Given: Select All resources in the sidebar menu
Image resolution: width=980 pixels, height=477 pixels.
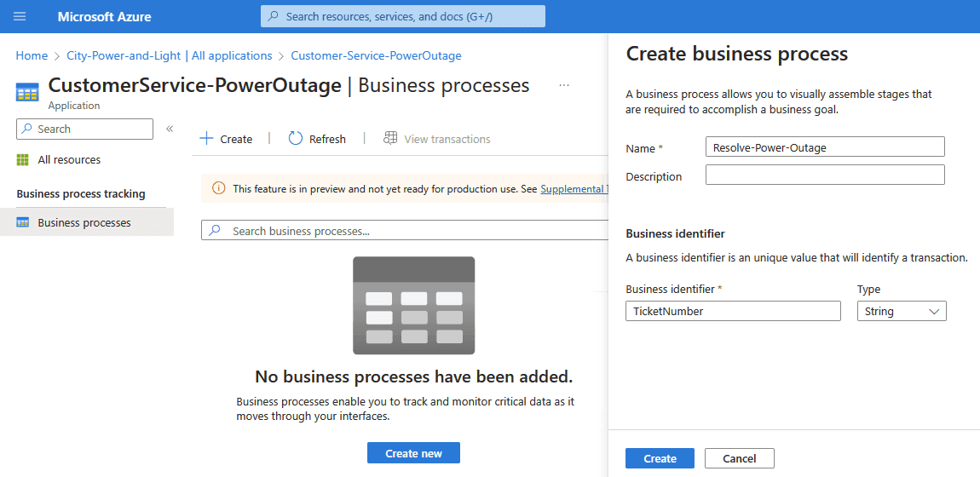Looking at the screenshot, I should pyautogui.click(x=69, y=160).
